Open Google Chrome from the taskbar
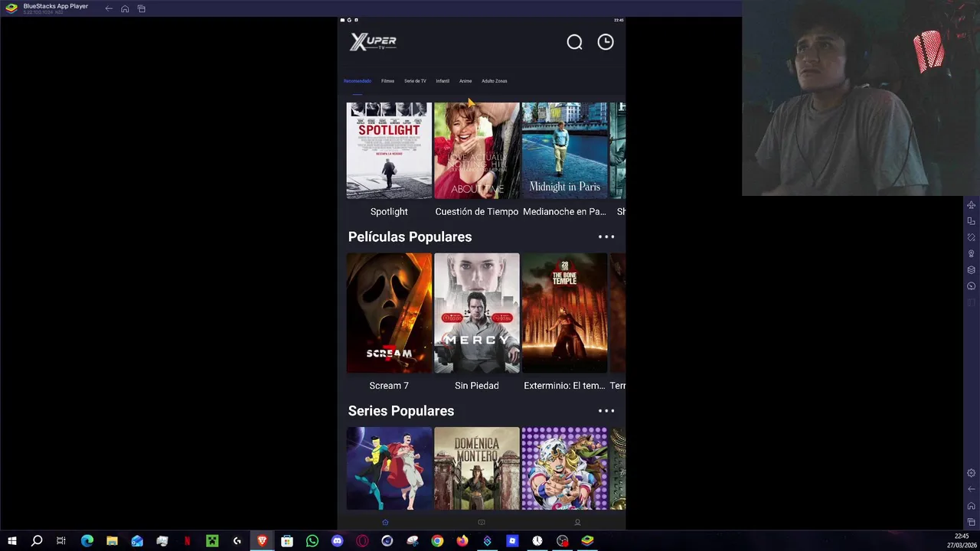 [x=437, y=541]
